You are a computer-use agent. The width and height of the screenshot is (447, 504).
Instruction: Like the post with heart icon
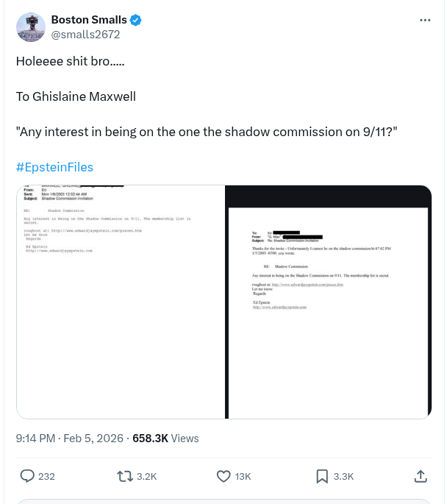224,476
